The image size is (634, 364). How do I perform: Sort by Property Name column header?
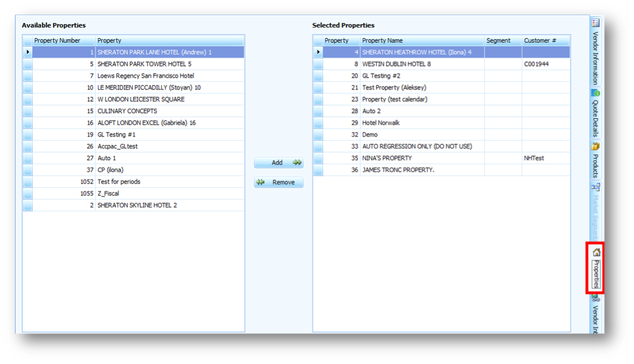422,40
